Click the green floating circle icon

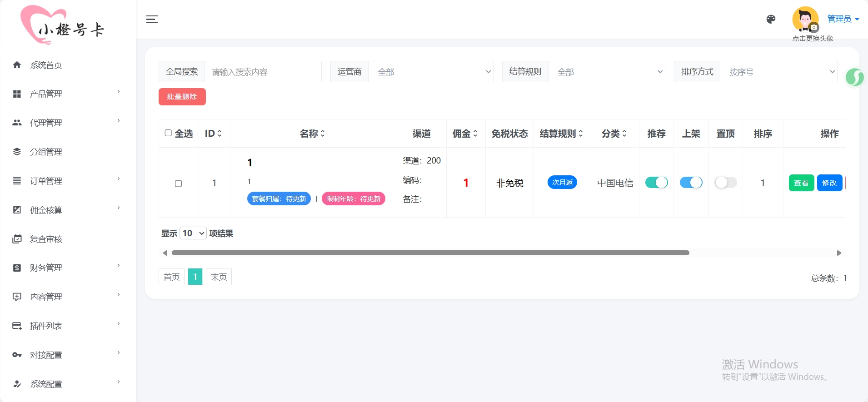tap(854, 77)
